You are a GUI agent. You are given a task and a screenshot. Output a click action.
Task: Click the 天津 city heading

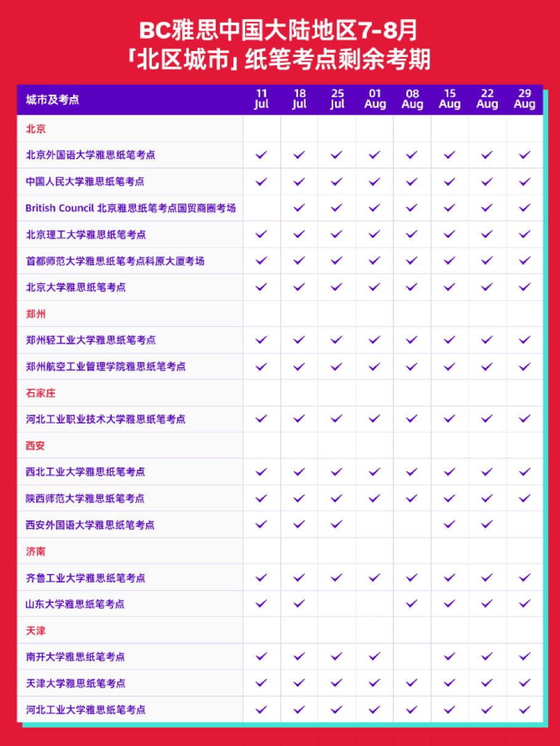36,631
